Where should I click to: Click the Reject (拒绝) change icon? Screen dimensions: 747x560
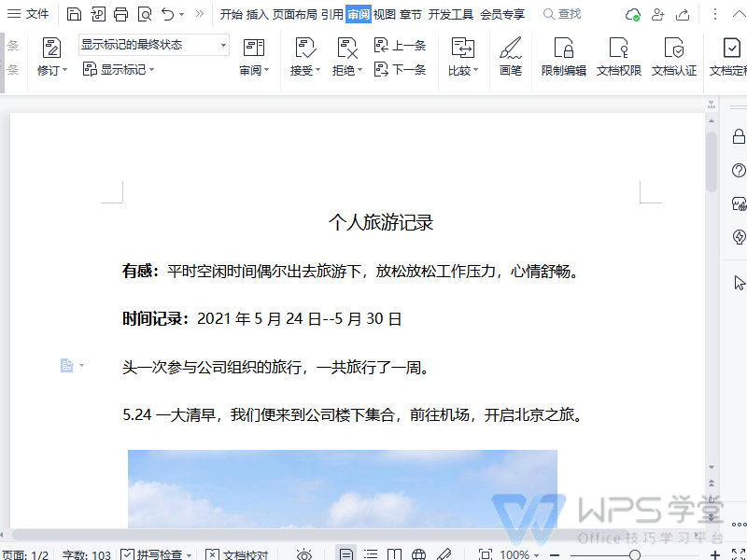[x=347, y=48]
